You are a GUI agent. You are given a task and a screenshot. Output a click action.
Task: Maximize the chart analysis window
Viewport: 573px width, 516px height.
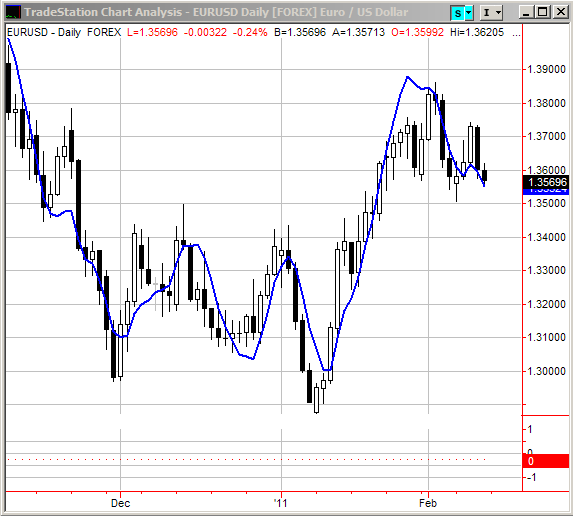[x=543, y=13]
